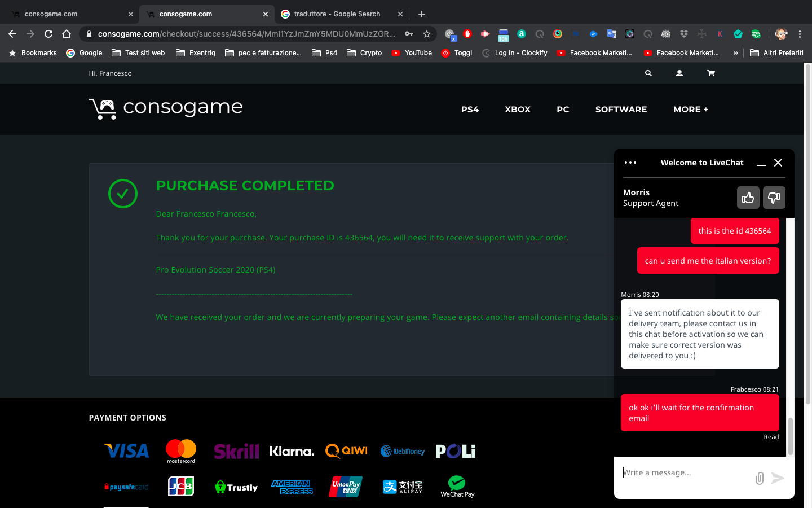Open the Crypto bookmarks folder
The height and width of the screenshot is (508, 812).
click(364, 53)
